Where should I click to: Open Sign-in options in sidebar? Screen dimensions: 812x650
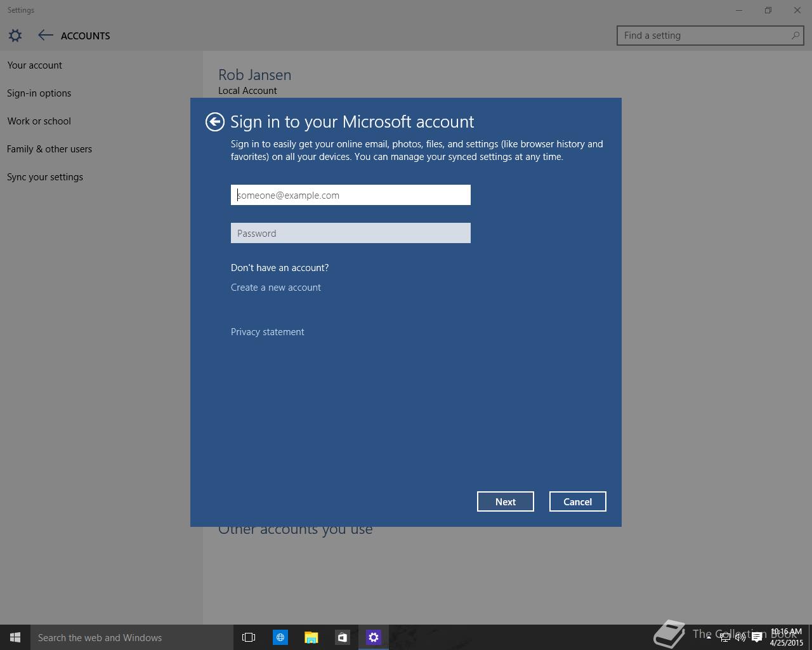(39, 93)
